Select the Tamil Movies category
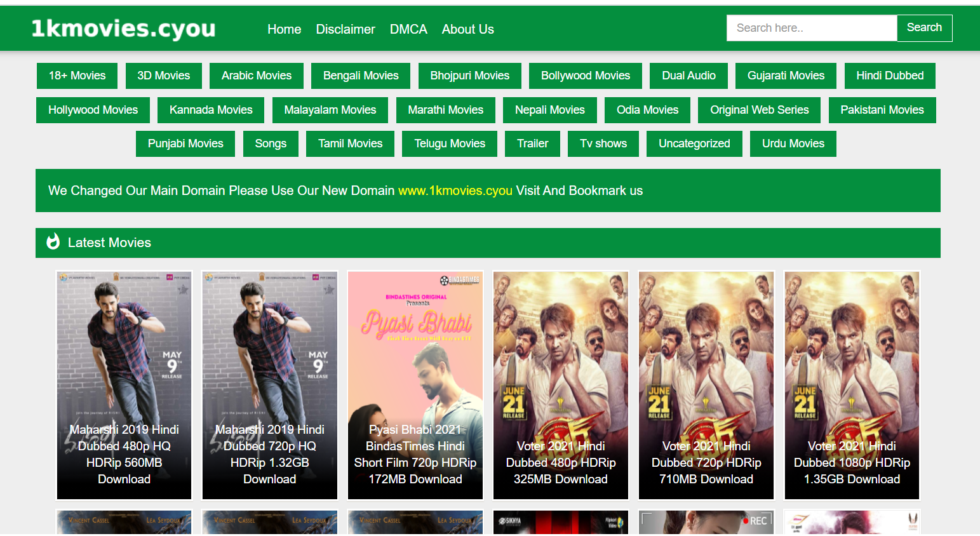The image size is (980, 536). click(350, 144)
